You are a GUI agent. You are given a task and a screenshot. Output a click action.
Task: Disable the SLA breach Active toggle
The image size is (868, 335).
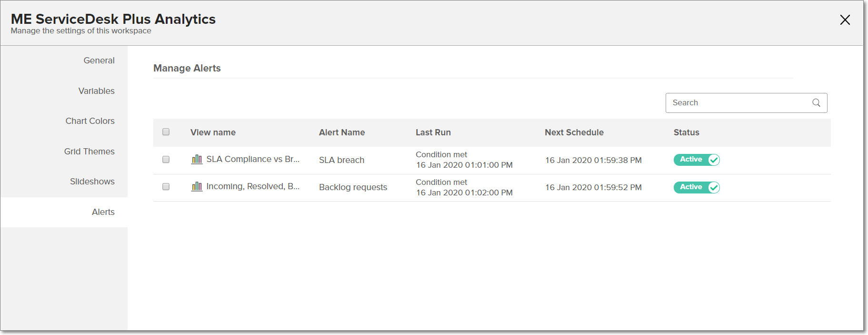(x=697, y=160)
